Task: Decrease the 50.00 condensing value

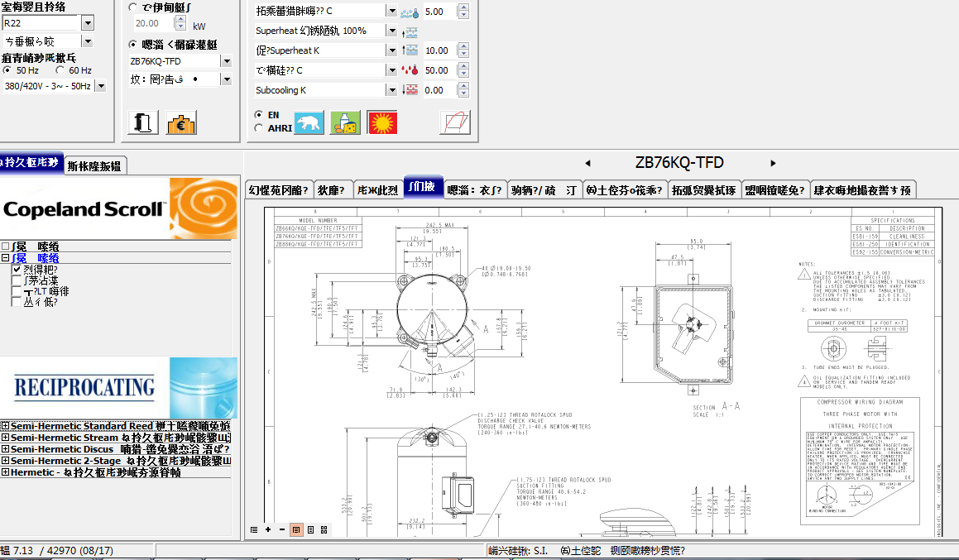Action: coord(463,74)
